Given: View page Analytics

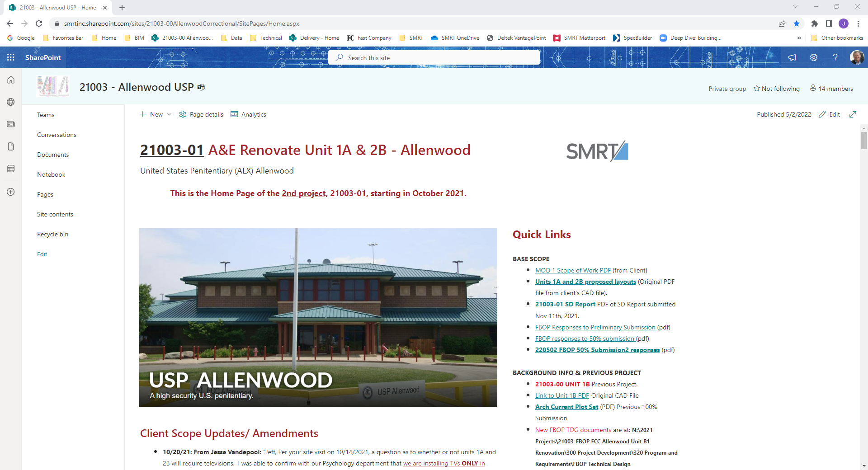Looking at the screenshot, I should [x=248, y=114].
